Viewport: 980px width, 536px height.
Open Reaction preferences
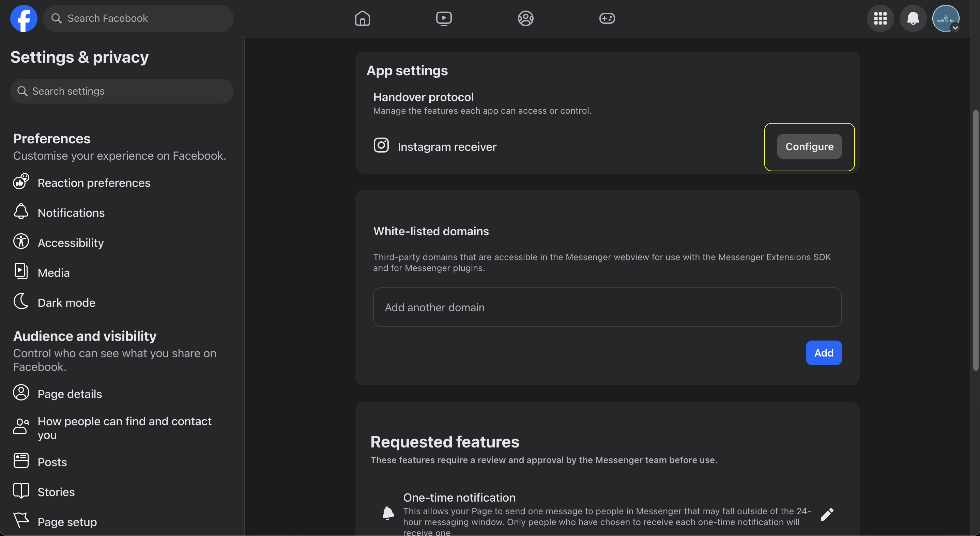tap(122, 183)
